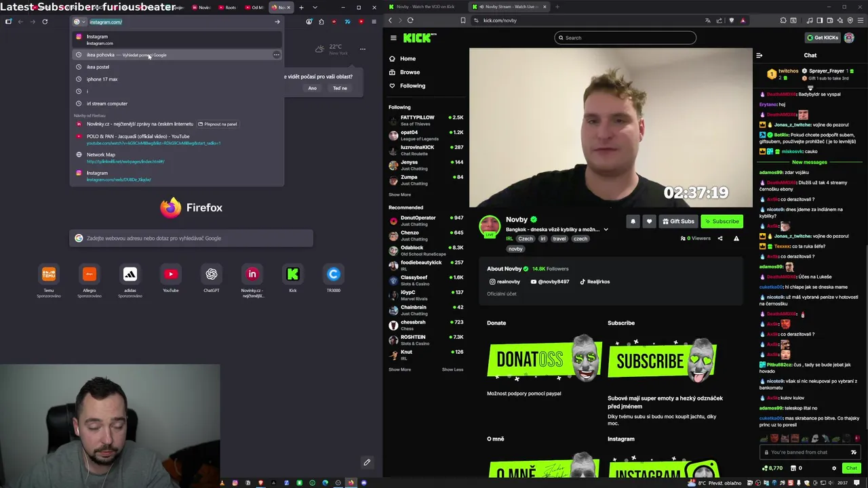Select POLO & PAN YouTube suggestion
The height and width of the screenshot is (488, 868).
point(176,140)
